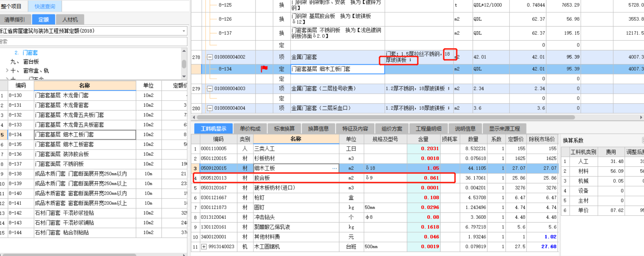Select row 成品木质门套 门套断面展开宽250mm以内

[x=94, y=174]
